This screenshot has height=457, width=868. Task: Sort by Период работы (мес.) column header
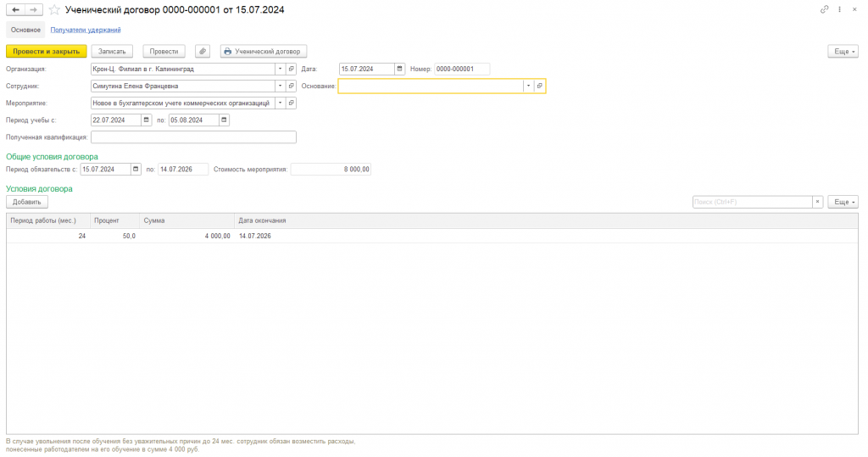click(x=48, y=220)
